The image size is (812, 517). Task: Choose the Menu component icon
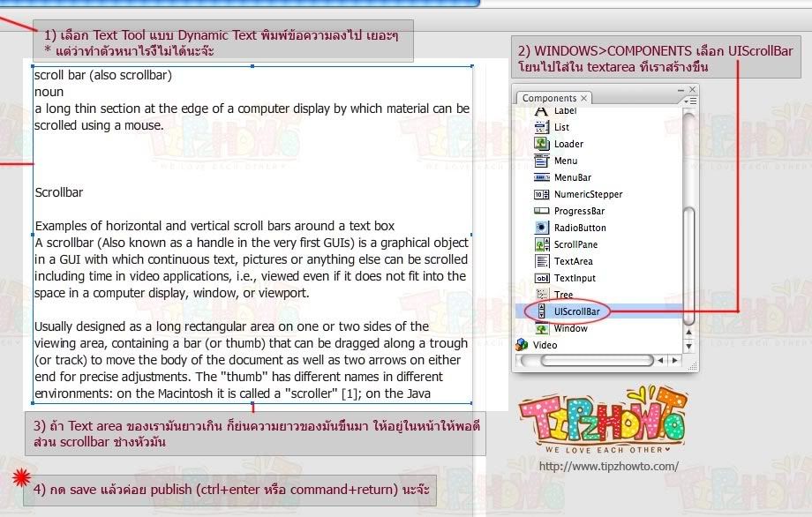coord(542,161)
